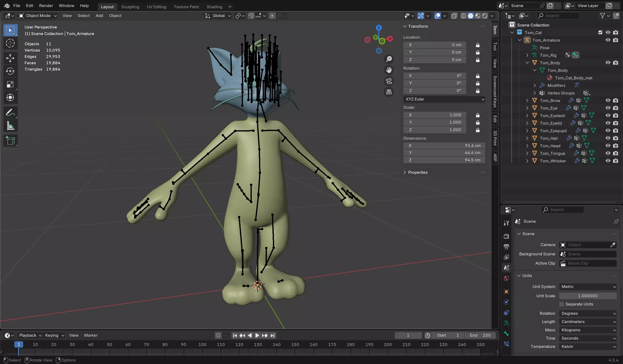
Task: Open Output properties tab icon
Action: pyautogui.click(x=506, y=247)
